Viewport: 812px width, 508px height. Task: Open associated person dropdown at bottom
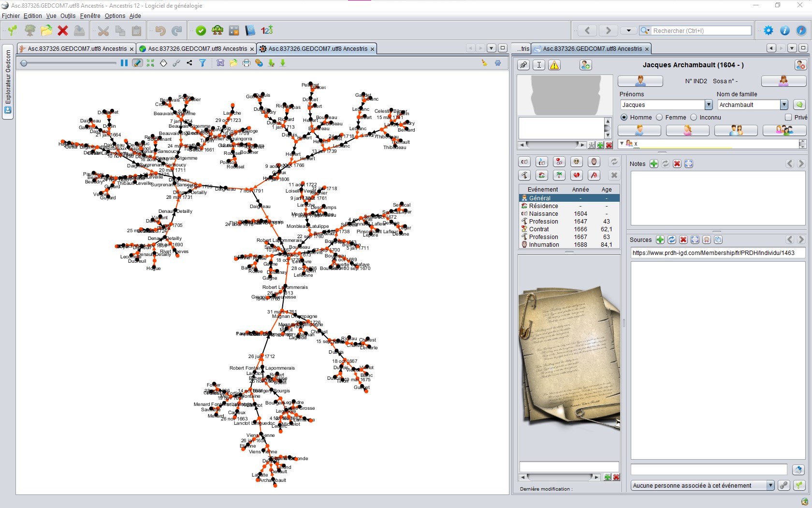coord(770,486)
